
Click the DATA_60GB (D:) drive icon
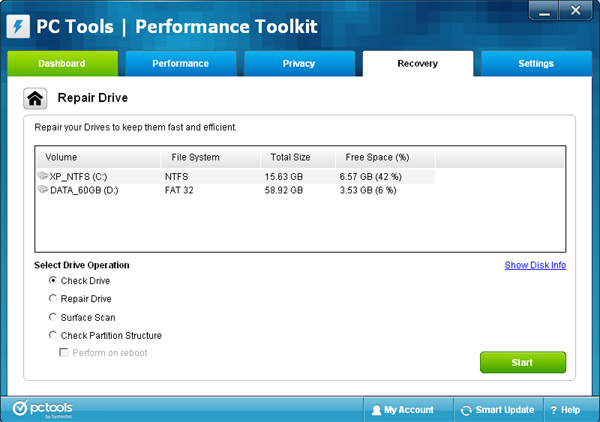[x=42, y=188]
